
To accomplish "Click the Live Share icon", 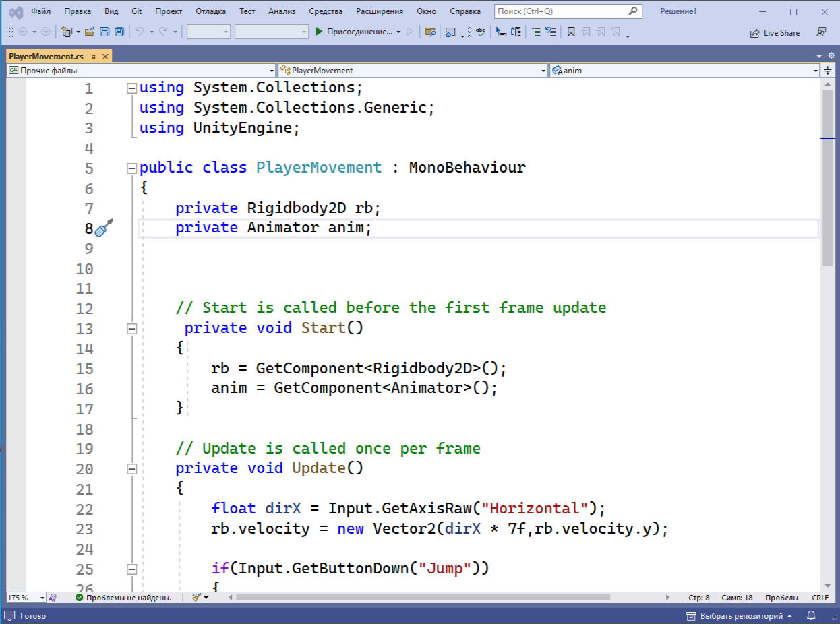I will (x=756, y=32).
